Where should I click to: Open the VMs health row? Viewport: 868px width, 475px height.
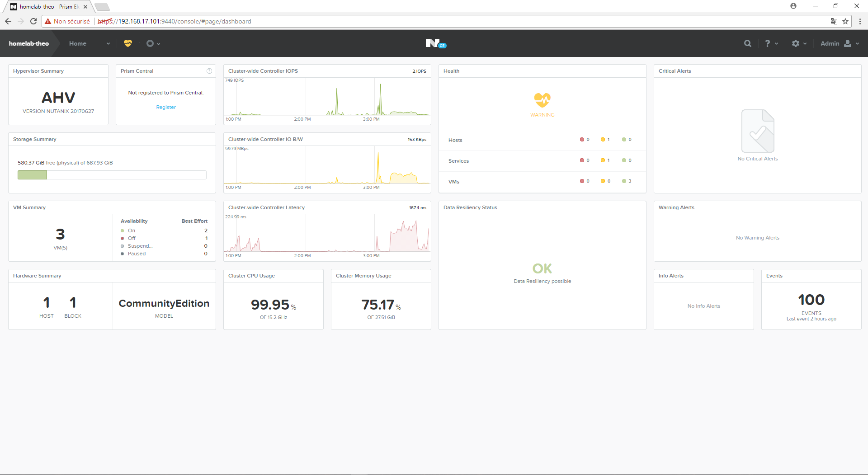click(x=542, y=182)
